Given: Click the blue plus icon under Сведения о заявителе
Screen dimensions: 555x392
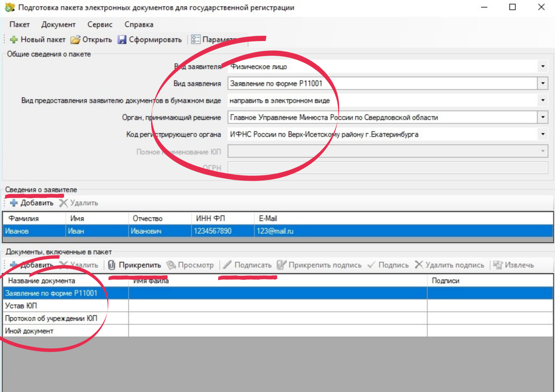Looking at the screenshot, I should (x=14, y=203).
